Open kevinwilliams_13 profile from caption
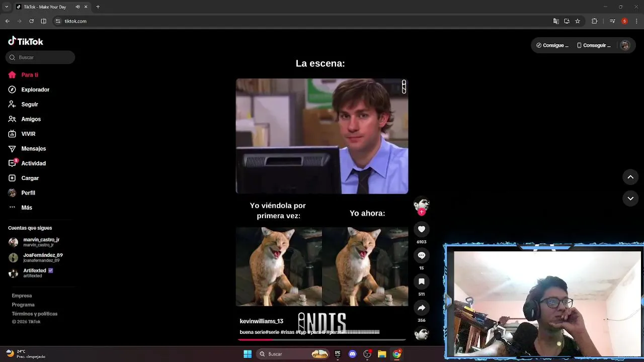This screenshot has height=362, width=644. pyautogui.click(x=261, y=321)
